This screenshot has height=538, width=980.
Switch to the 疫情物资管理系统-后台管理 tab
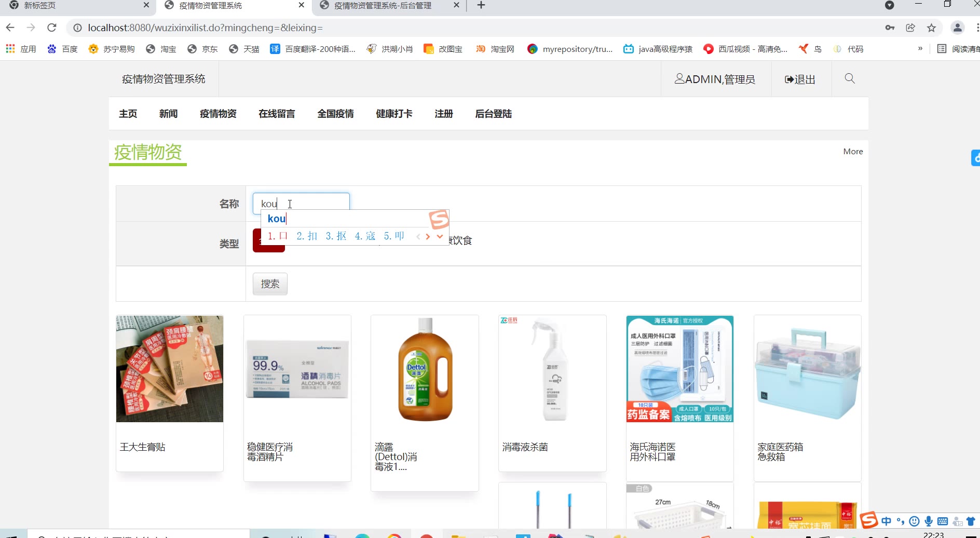pos(388,5)
